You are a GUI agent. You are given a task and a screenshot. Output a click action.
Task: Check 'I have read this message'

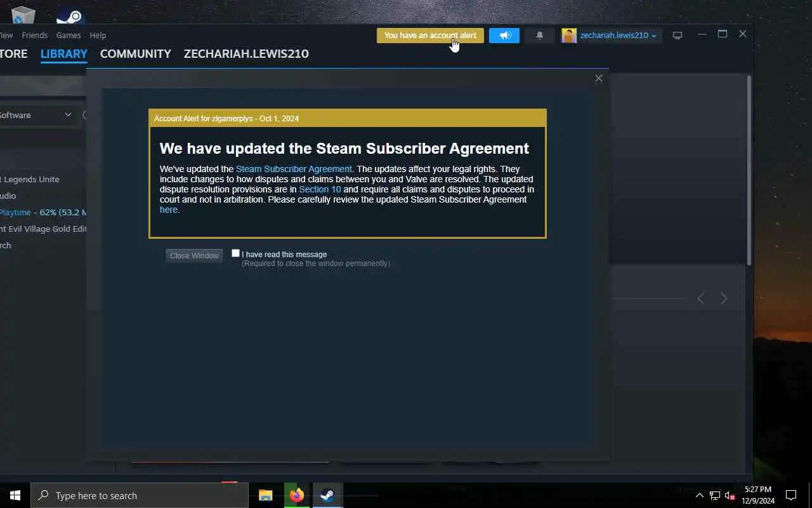pos(235,253)
